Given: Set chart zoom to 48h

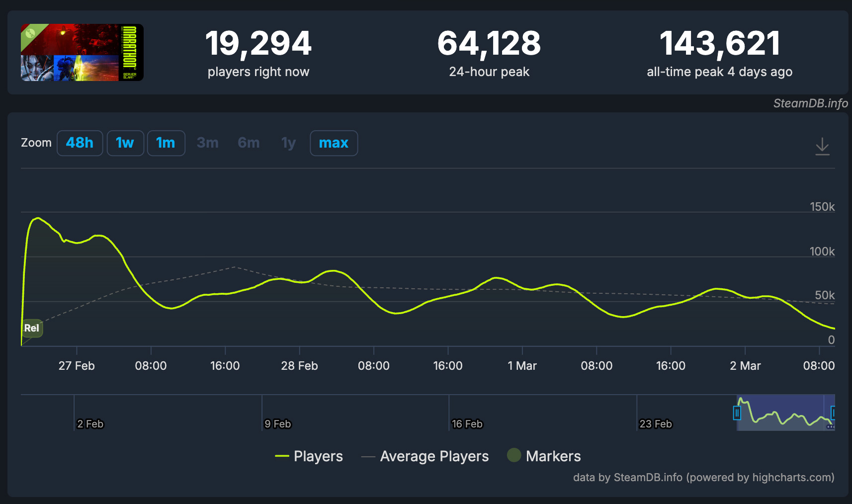Looking at the screenshot, I should (x=80, y=143).
